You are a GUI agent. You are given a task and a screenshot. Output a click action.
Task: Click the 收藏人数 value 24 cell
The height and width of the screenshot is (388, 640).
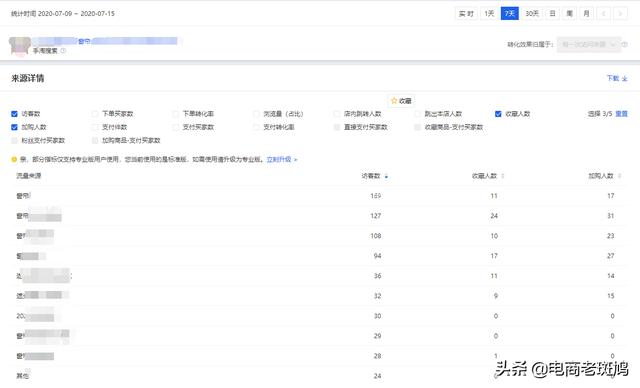click(494, 216)
